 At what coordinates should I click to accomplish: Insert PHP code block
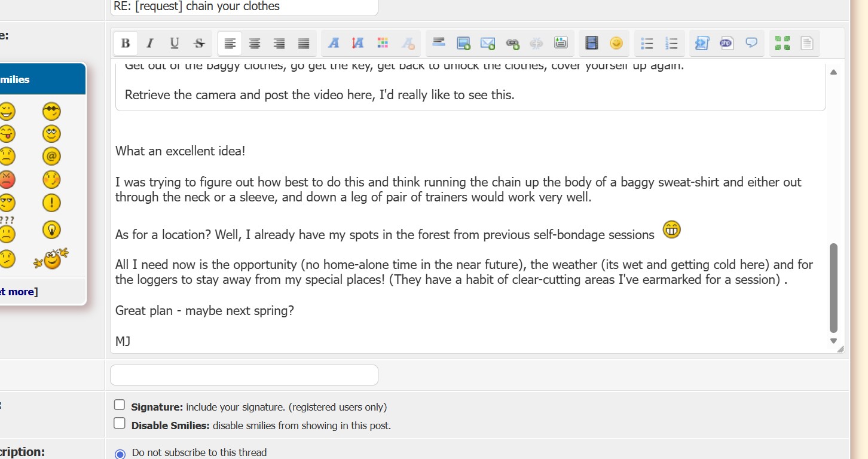[x=727, y=43]
